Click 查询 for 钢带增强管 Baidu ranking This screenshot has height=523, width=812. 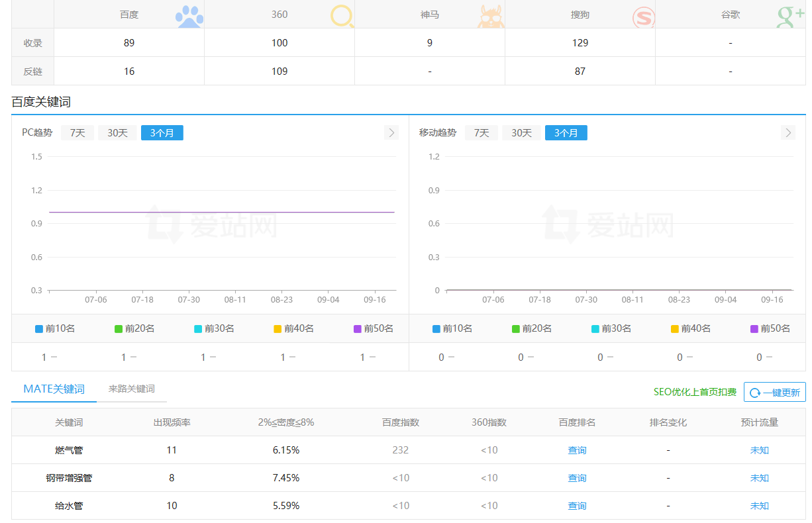[577, 478]
